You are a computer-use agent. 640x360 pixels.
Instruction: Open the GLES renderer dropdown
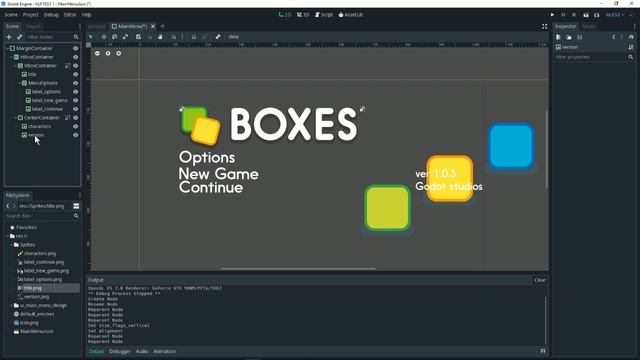click(x=615, y=15)
